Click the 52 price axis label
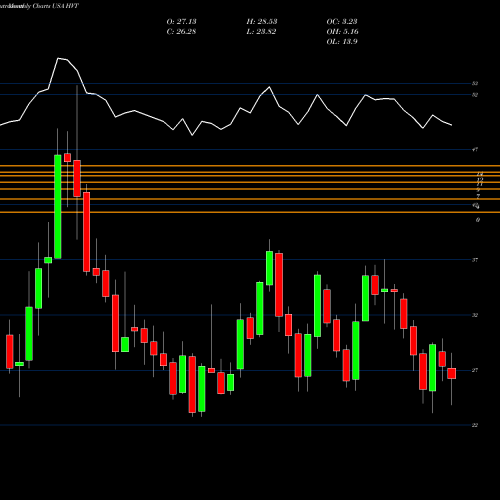 (475, 95)
